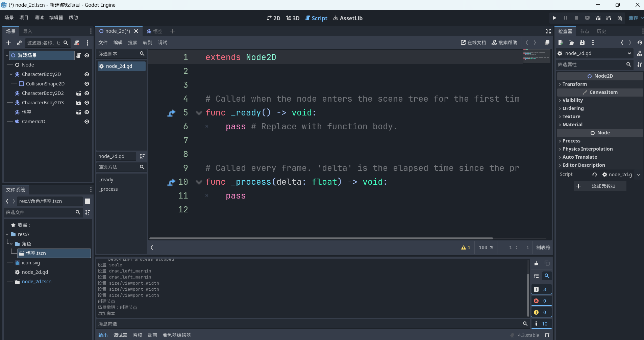Run the project with the play button
The image size is (644, 340).
[554, 18]
